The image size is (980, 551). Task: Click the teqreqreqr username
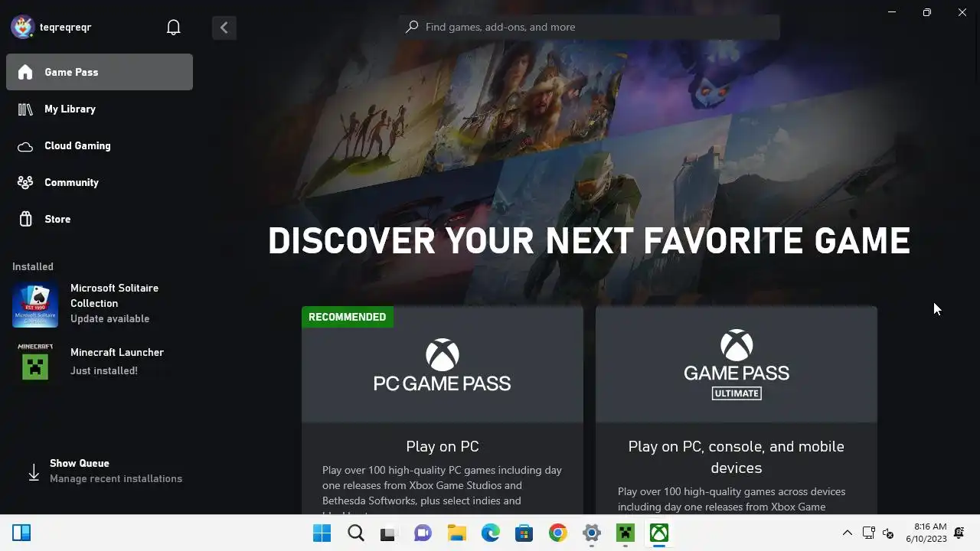[x=66, y=27]
